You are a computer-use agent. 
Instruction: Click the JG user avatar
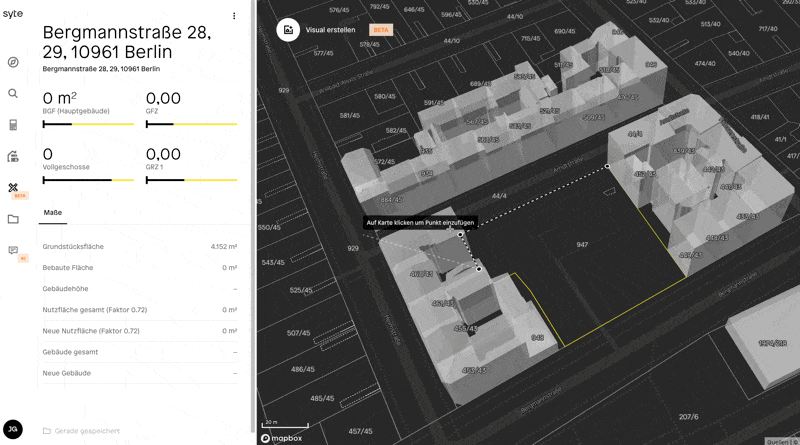click(x=13, y=429)
